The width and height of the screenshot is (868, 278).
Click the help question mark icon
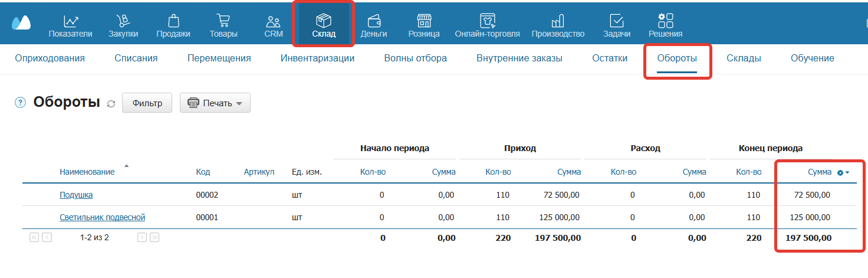[21, 103]
